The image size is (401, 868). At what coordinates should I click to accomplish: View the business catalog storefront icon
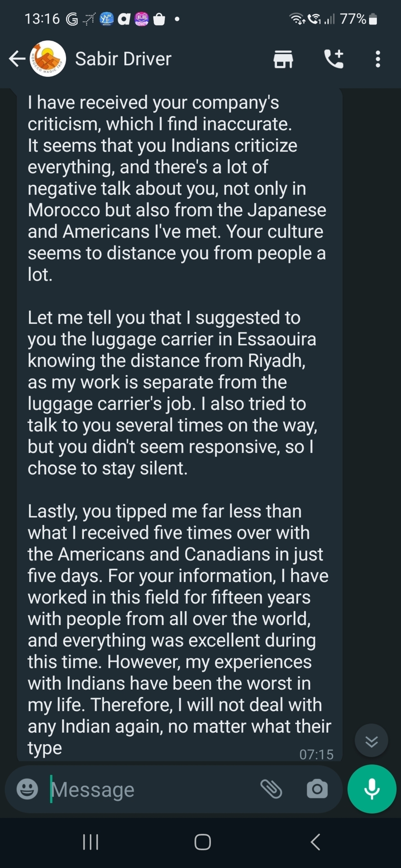283,59
